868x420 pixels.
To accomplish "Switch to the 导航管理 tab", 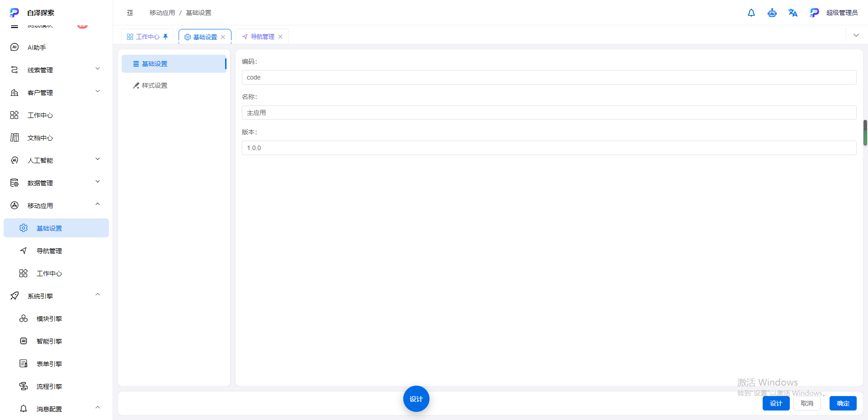I will tap(262, 37).
